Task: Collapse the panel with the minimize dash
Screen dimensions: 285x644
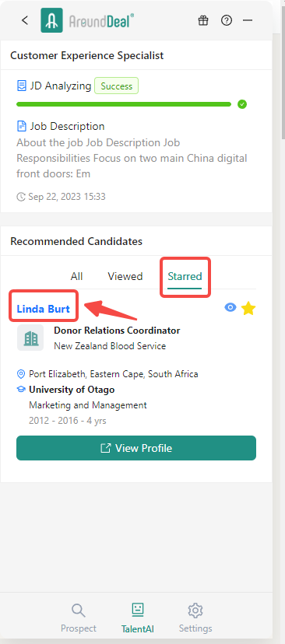Action: [248, 20]
